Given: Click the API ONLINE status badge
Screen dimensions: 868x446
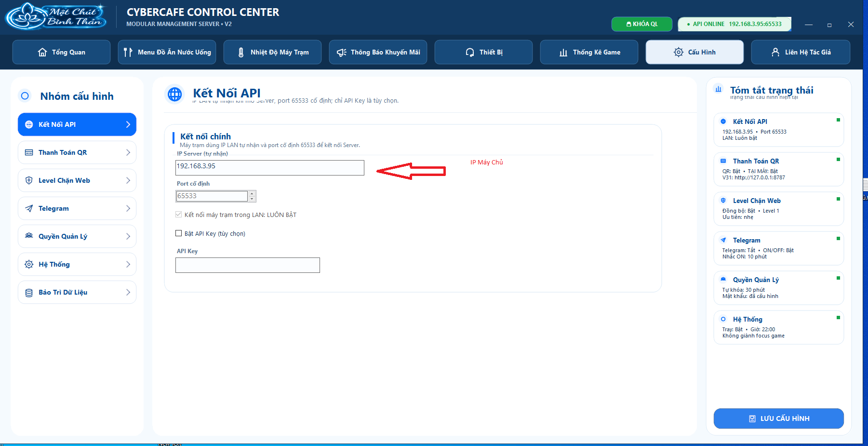Looking at the screenshot, I should [x=734, y=24].
